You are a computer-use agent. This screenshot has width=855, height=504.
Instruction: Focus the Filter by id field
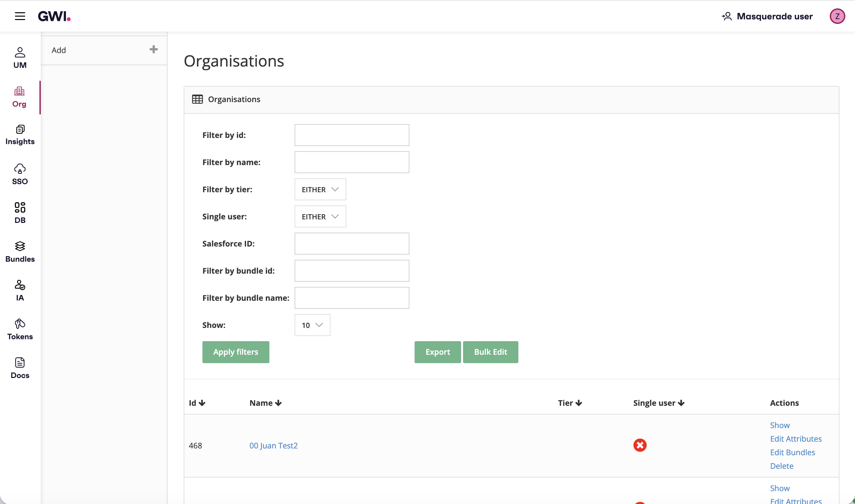[352, 135]
